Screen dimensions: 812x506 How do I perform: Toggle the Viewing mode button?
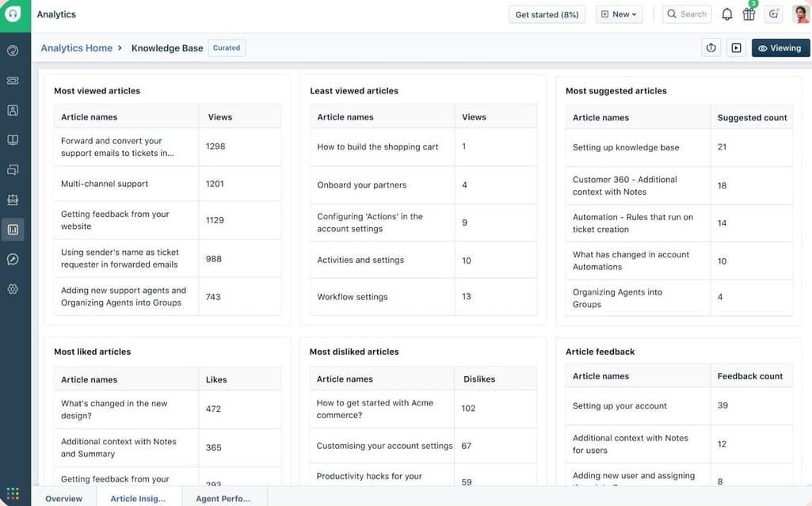780,48
